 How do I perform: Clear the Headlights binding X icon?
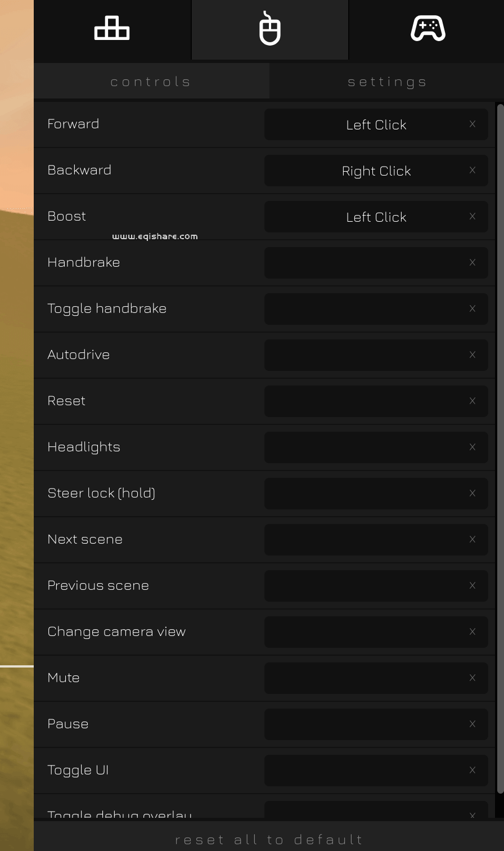pos(472,447)
